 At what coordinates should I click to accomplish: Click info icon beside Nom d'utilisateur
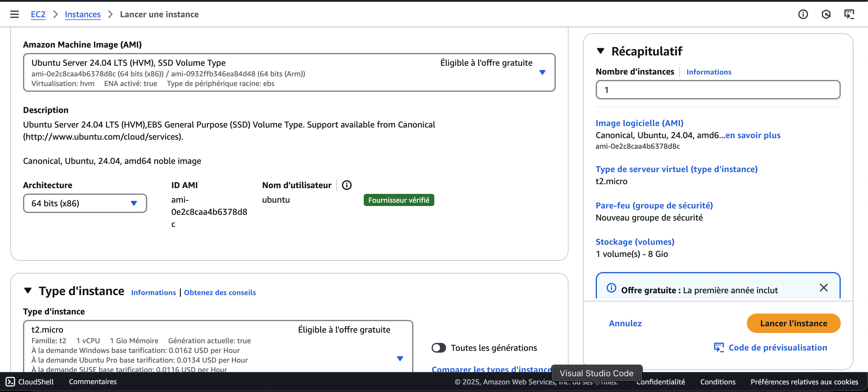(346, 185)
